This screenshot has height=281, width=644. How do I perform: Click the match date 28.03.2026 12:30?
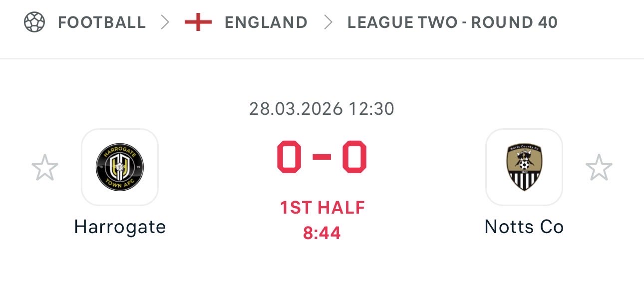322,109
